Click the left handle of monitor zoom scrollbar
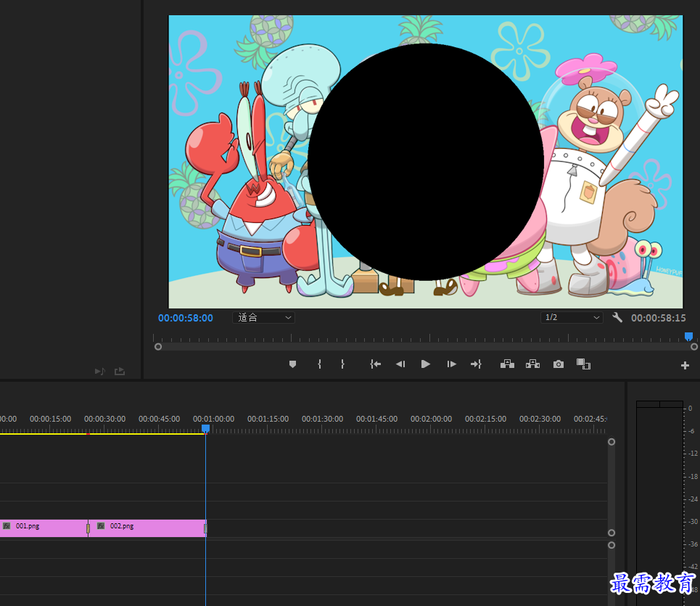Viewport: 700px width, 606px height. 158,346
